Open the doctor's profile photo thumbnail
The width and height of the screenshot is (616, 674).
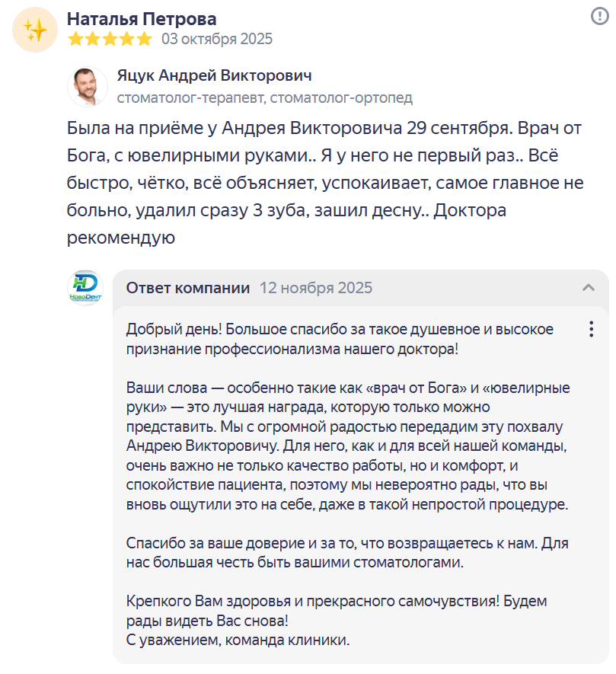click(88, 86)
